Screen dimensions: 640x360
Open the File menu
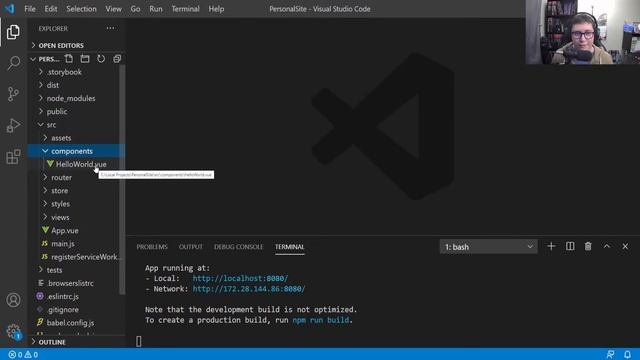30,9
